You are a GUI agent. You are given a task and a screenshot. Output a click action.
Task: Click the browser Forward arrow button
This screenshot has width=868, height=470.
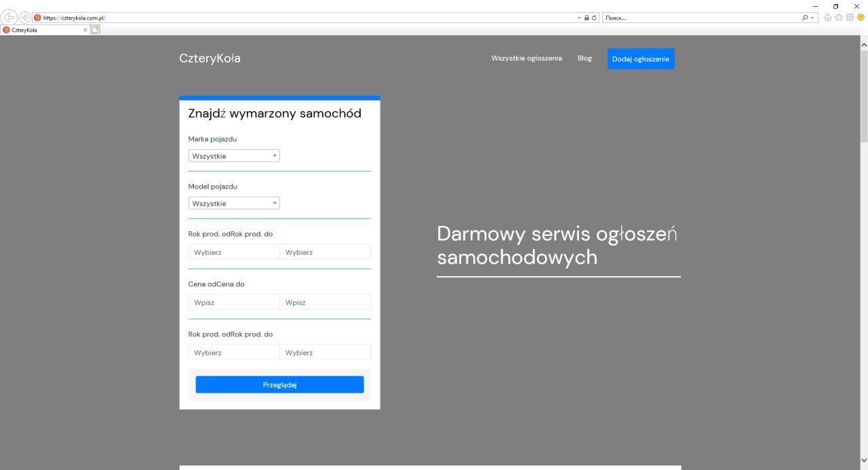click(x=24, y=18)
